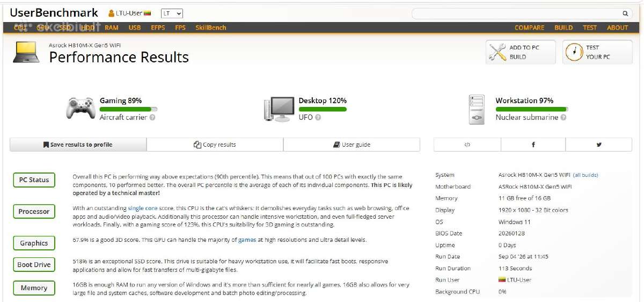This screenshot has height=302, width=644.
Task: Click the 11 GB free of 16 GB value
Action: tap(524, 198)
